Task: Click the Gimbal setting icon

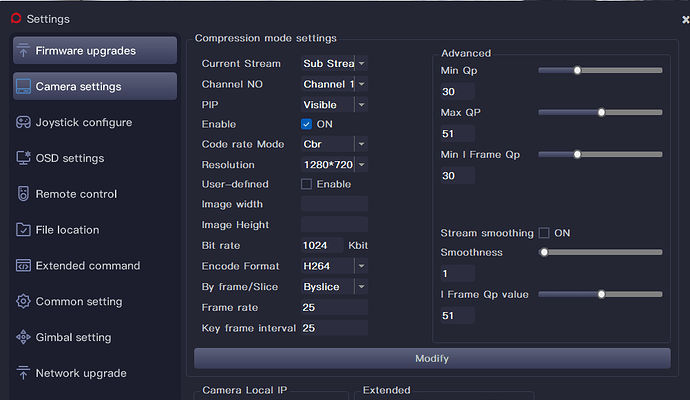Action: click(x=23, y=338)
